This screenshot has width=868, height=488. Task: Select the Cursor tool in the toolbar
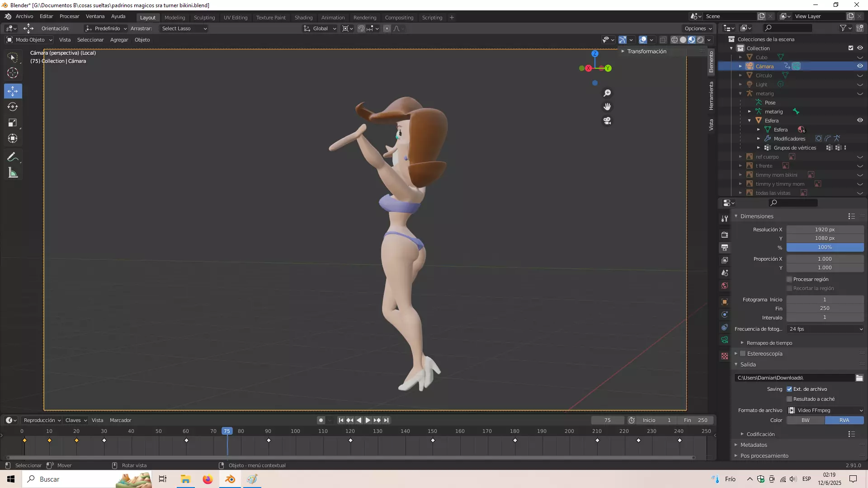(13, 73)
